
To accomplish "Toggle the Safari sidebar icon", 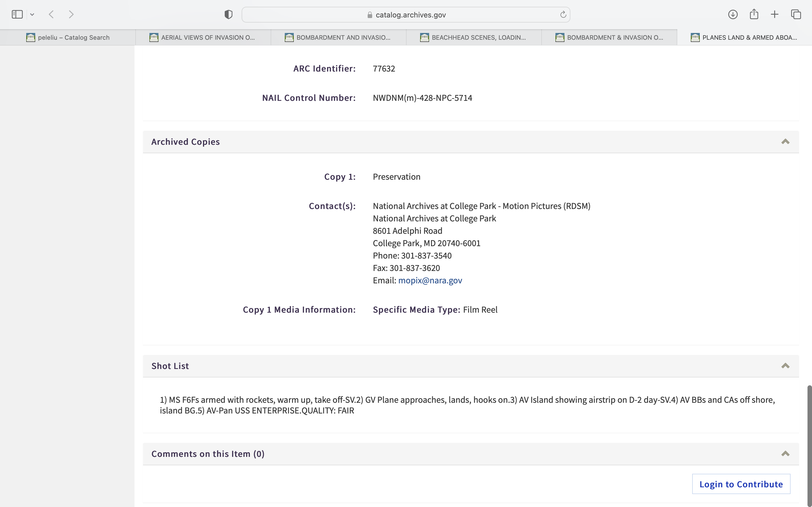I will [17, 14].
